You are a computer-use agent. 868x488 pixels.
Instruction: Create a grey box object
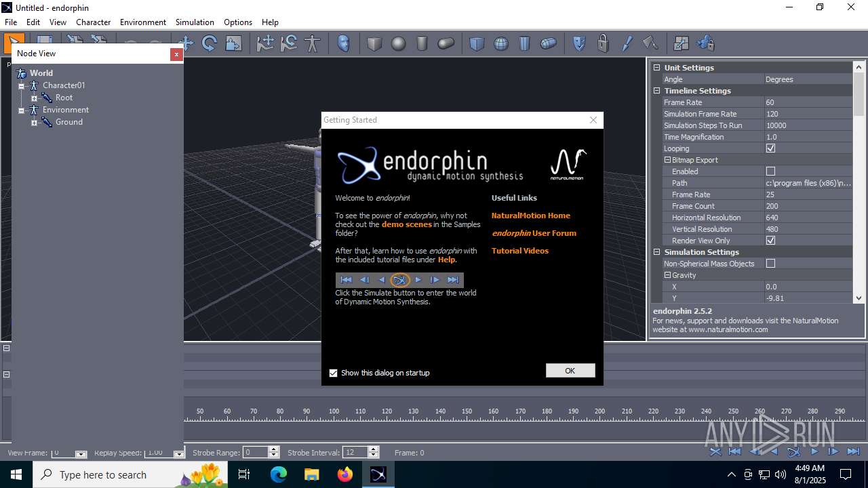pyautogui.click(x=374, y=44)
